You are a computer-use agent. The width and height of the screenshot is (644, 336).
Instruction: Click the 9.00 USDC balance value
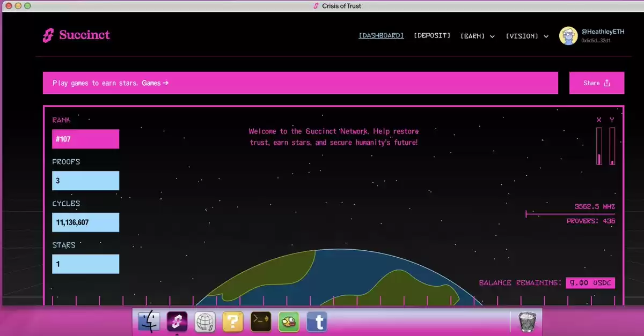(x=590, y=283)
